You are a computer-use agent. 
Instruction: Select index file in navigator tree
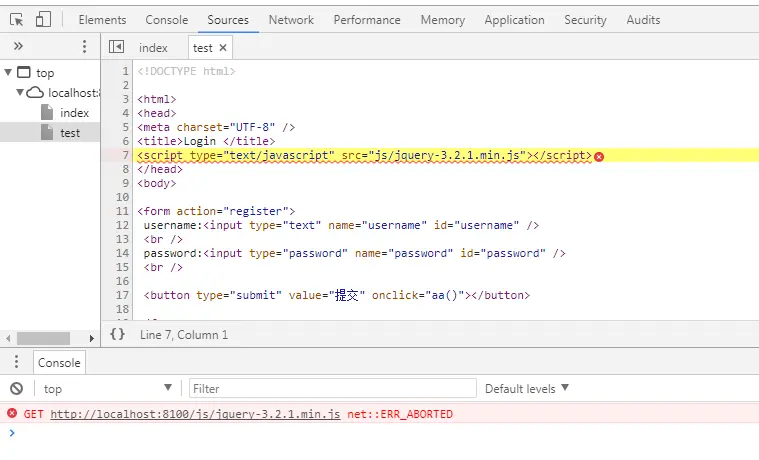point(74,112)
